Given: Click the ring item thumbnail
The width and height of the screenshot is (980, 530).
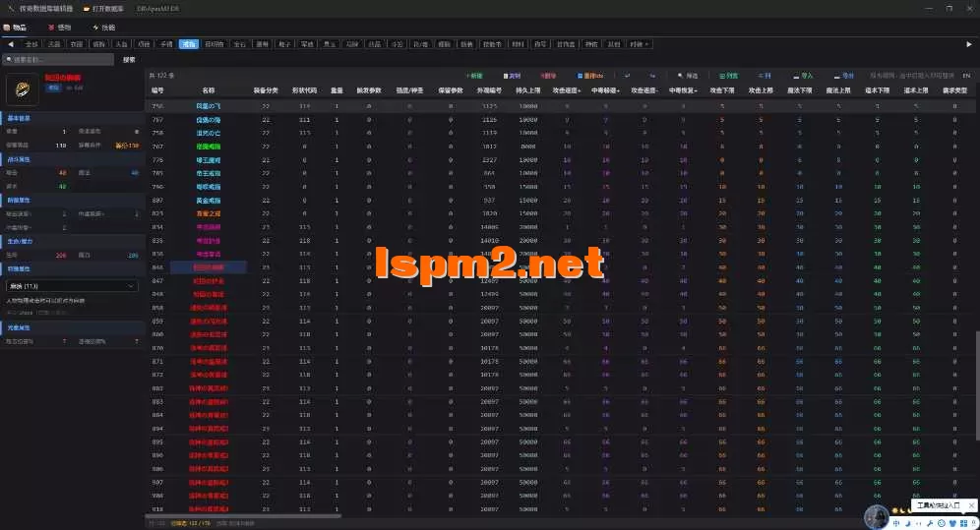Looking at the screenshot, I should pos(22,89).
